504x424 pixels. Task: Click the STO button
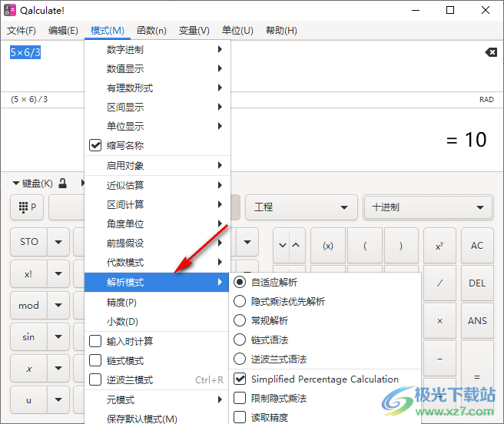click(x=29, y=242)
